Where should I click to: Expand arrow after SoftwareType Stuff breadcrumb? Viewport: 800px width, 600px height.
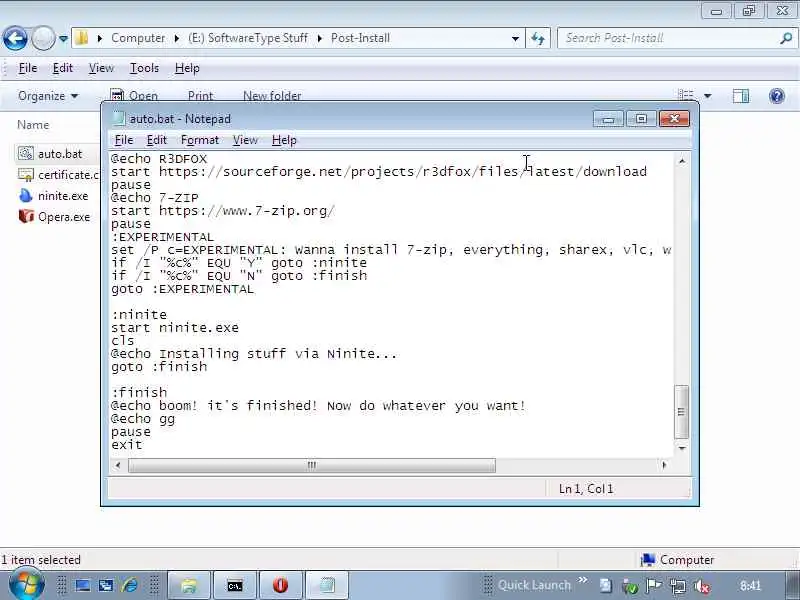coord(319,38)
